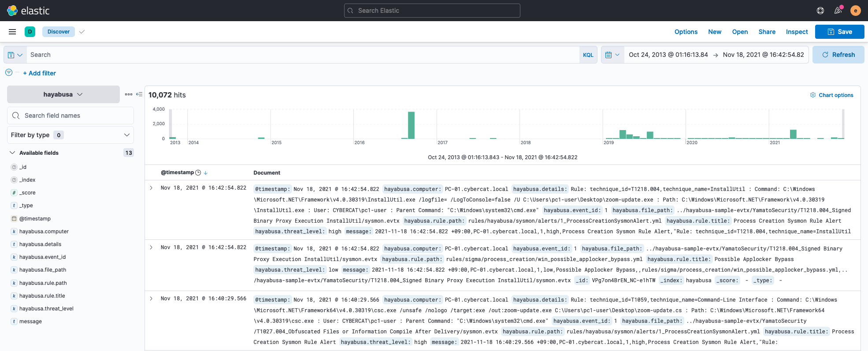Expand document at 16:40:29.566
This screenshot has height=351, width=868.
click(x=151, y=299)
